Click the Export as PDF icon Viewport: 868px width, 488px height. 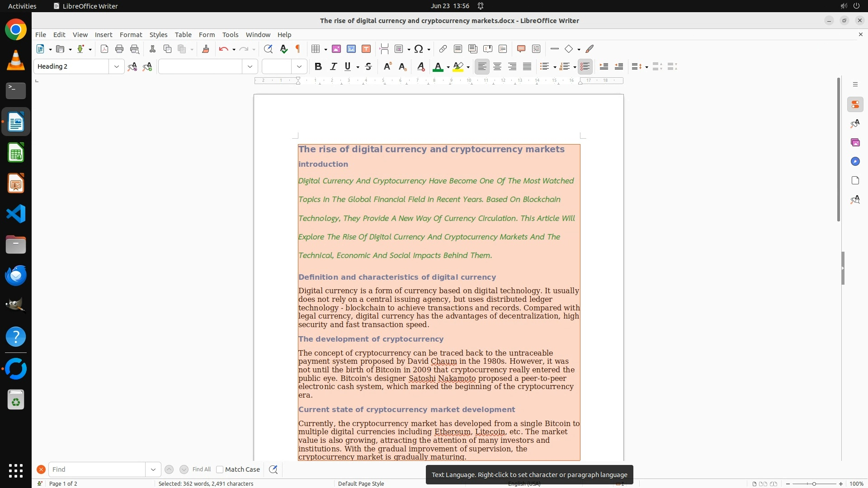pyautogui.click(x=104, y=49)
